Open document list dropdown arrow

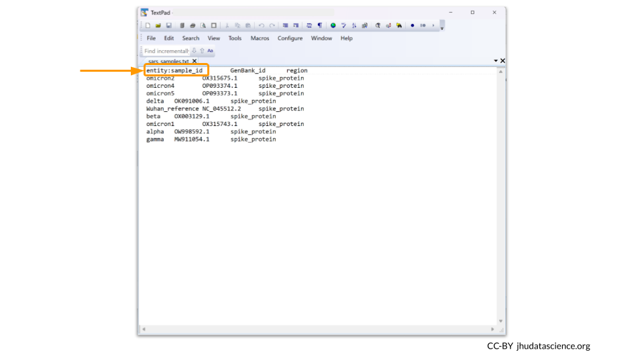tap(496, 61)
